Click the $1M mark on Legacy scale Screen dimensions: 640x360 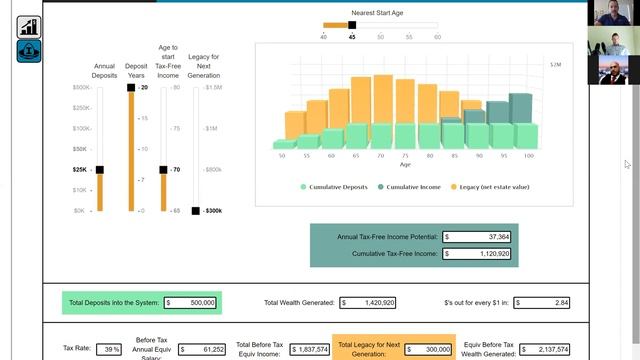(211, 129)
